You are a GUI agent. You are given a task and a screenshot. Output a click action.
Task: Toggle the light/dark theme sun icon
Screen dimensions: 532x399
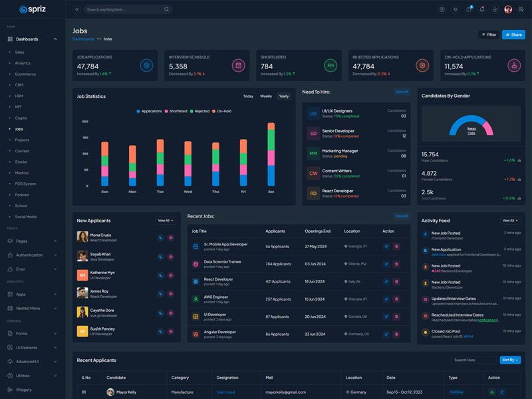(x=456, y=9)
